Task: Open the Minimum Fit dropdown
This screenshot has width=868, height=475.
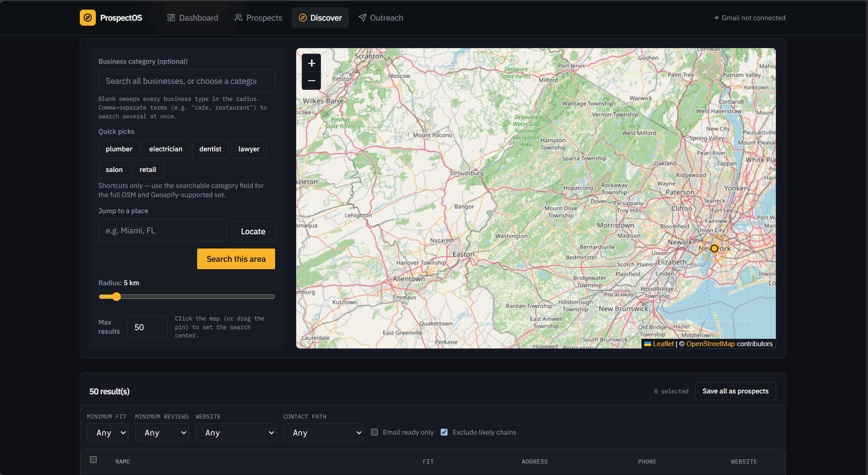Action: pyautogui.click(x=108, y=432)
